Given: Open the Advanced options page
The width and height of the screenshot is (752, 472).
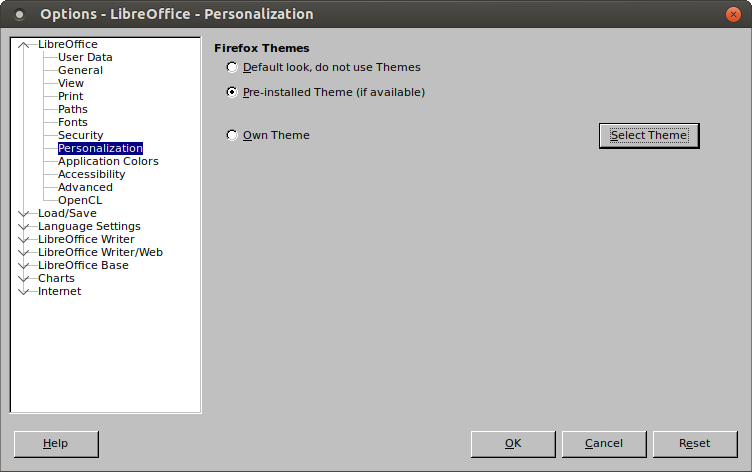Looking at the screenshot, I should point(85,187).
